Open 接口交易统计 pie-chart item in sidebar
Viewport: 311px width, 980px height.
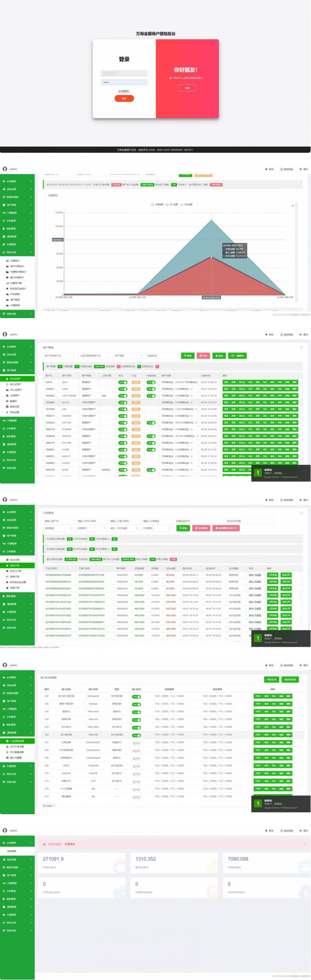pos(16,277)
